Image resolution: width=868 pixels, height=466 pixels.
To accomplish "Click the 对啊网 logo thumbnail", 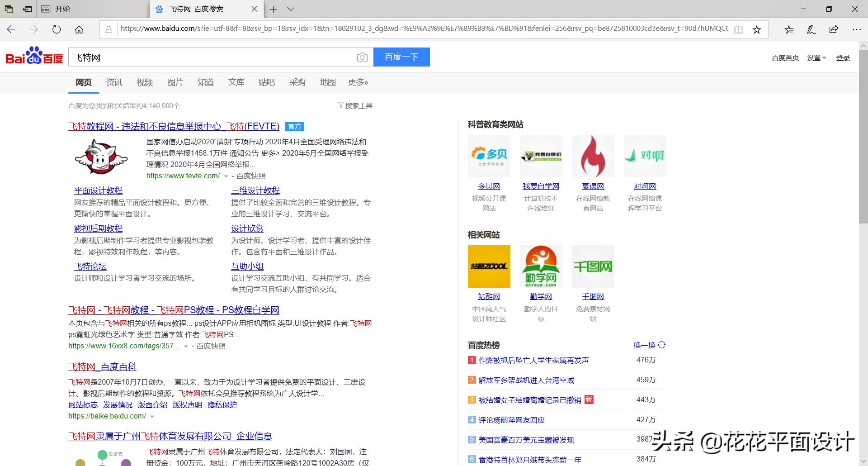I will pos(645,156).
